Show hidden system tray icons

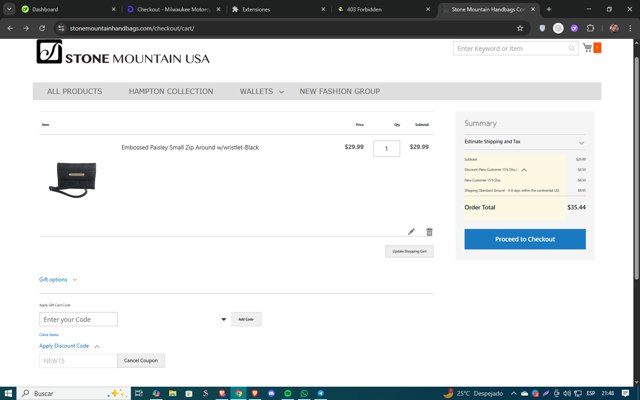click(x=513, y=393)
